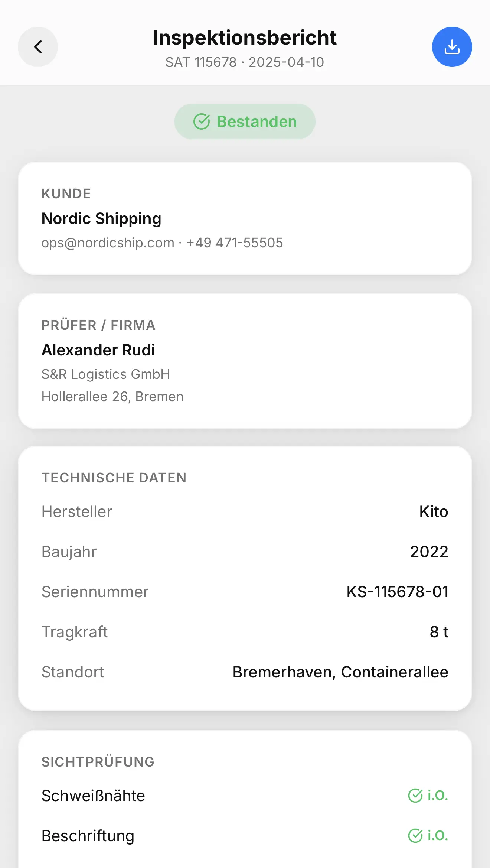Select the Hersteller Kito value
This screenshot has height=868, width=490.
coord(433,511)
